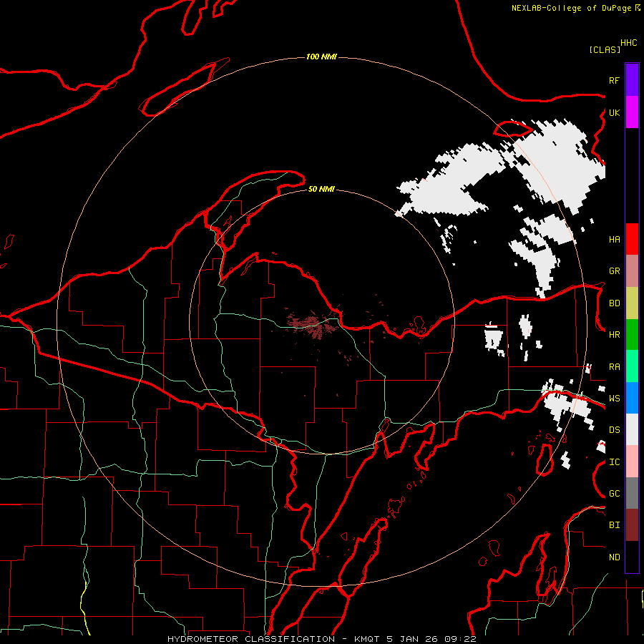Click the brown BI legend swatch
The image size is (644, 644).
tap(632, 525)
